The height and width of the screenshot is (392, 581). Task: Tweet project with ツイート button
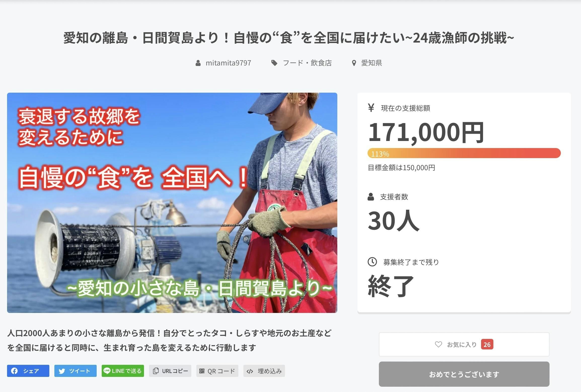point(76,371)
